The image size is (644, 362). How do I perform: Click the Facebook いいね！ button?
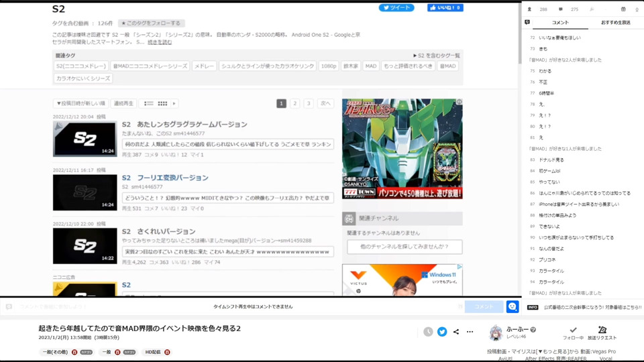[445, 8]
